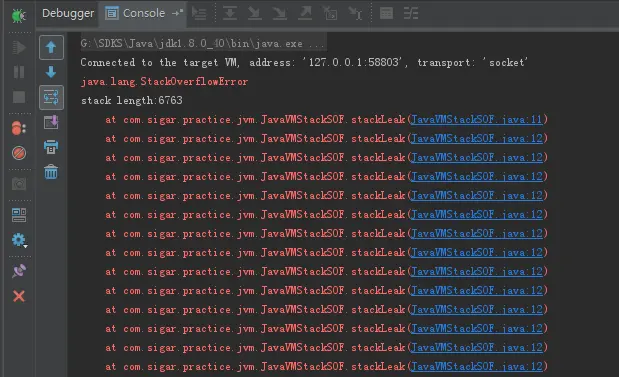The height and width of the screenshot is (377, 619).
Task: Click the Pause Program icon
Action: (19, 72)
